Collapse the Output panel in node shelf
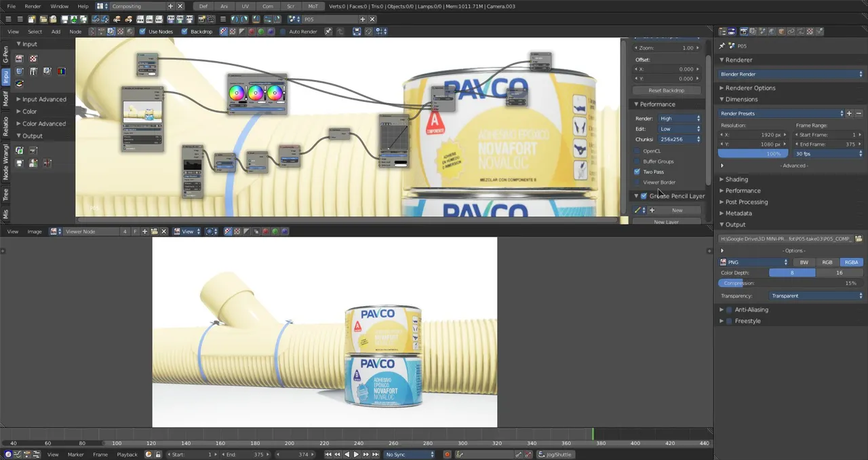The width and height of the screenshot is (868, 460). (32, 136)
